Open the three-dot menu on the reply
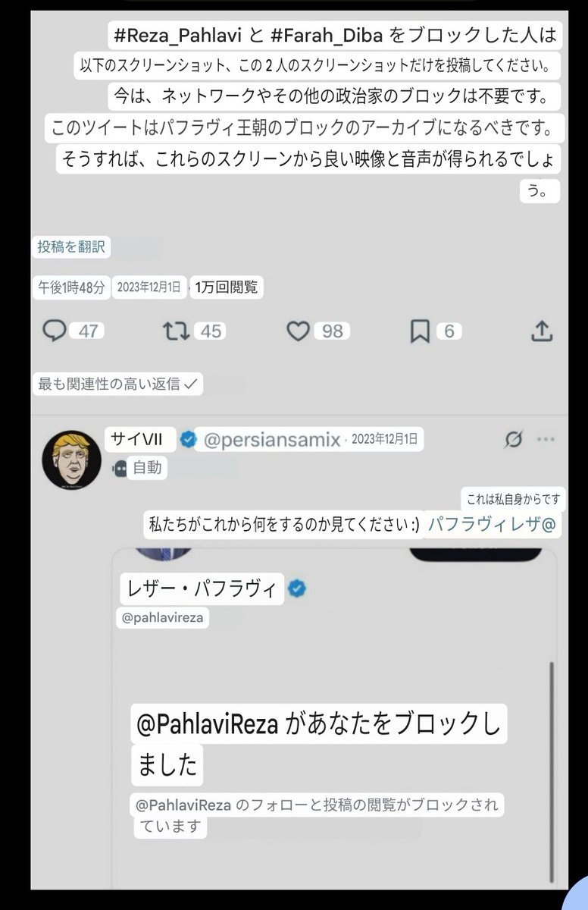 point(546,439)
